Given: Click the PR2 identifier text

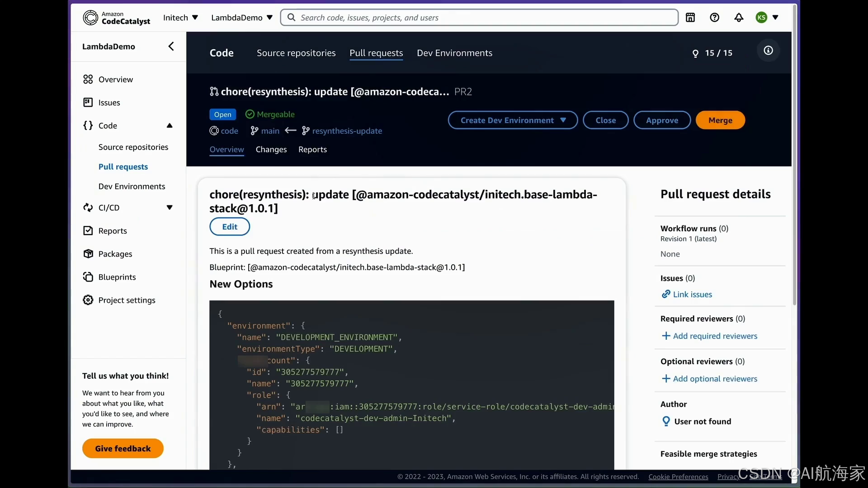Looking at the screenshot, I should coord(463,92).
